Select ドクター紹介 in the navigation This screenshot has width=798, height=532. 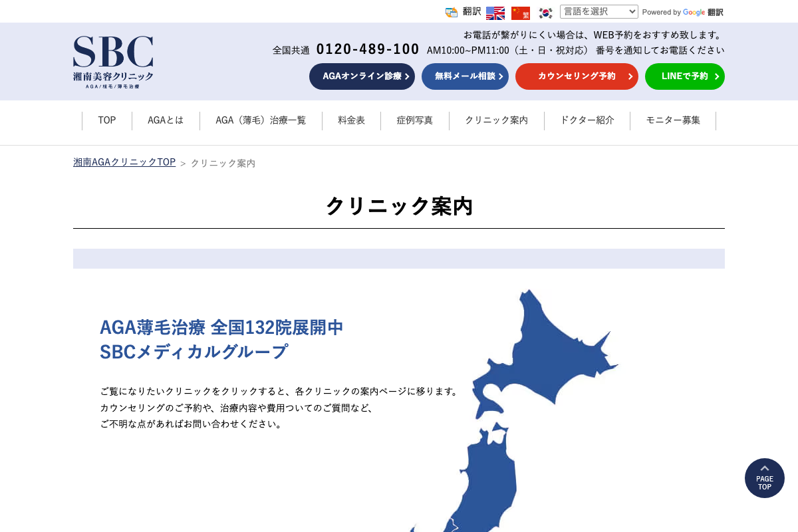click(587, 120)
